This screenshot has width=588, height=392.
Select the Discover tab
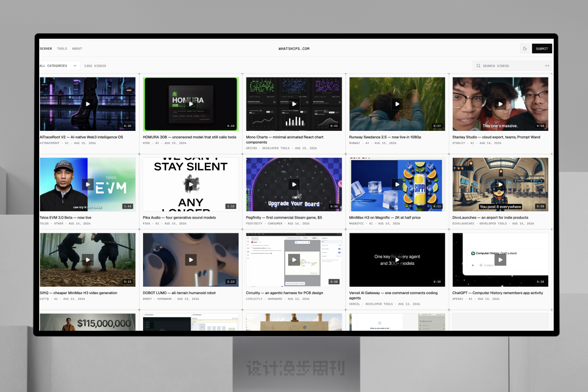[46, 49]
